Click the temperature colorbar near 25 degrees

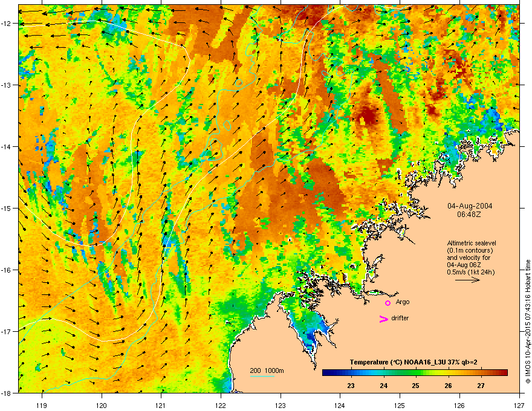(416, 373)
